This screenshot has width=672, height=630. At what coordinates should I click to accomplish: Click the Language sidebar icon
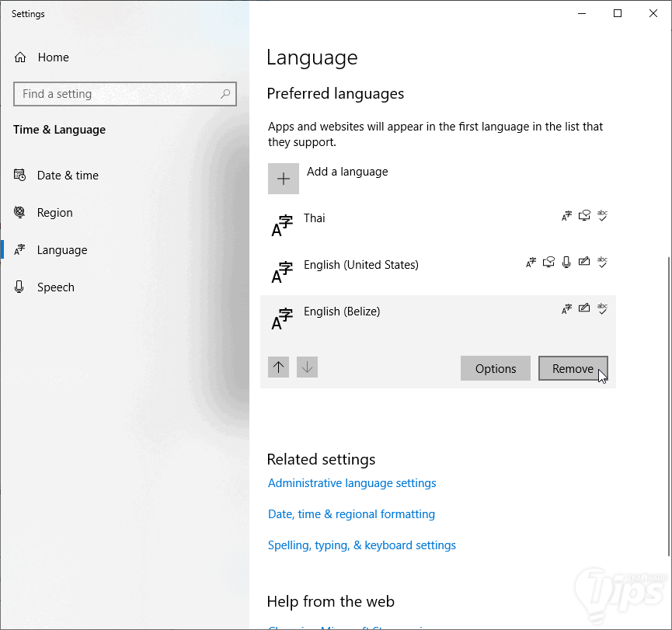[19, 249]
